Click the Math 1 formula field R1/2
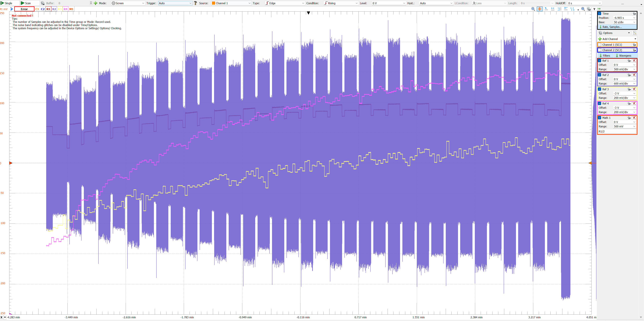644x321 pixels. 617,131
